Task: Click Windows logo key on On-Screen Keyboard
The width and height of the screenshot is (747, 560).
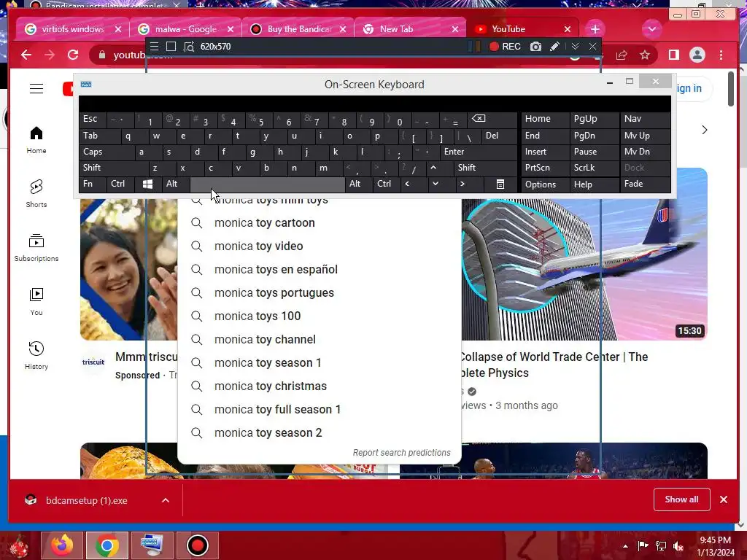Action: (147, 184)
